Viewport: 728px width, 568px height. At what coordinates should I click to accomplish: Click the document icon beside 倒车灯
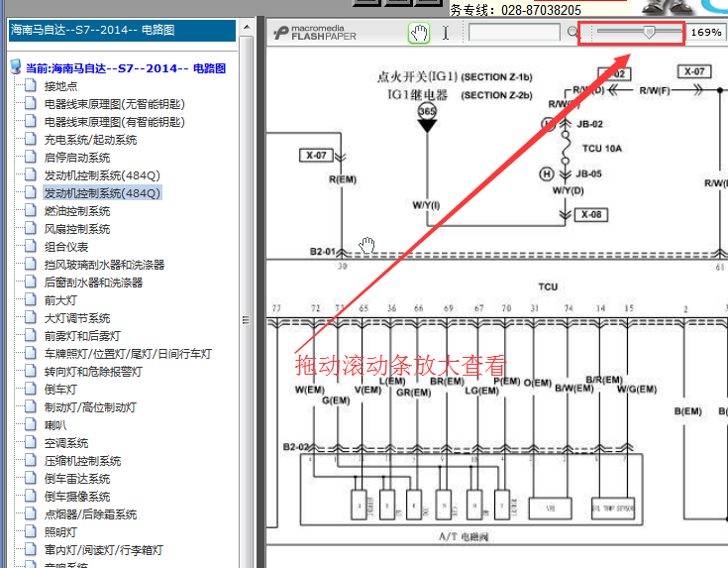(31, 389)
